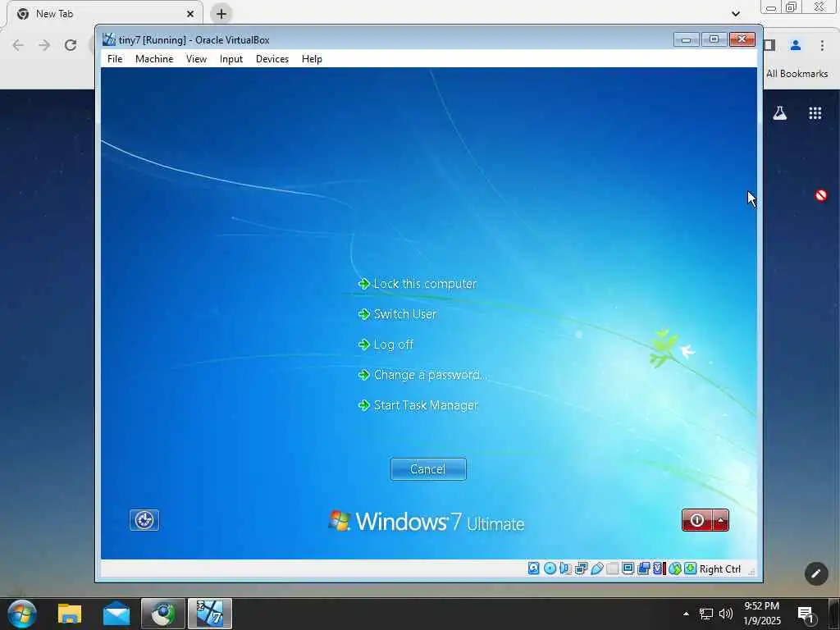Viewport: 840px width, 630px height.
Task: Click the display monitor icon in VirtualBox status bar
Action: point(628,568)
